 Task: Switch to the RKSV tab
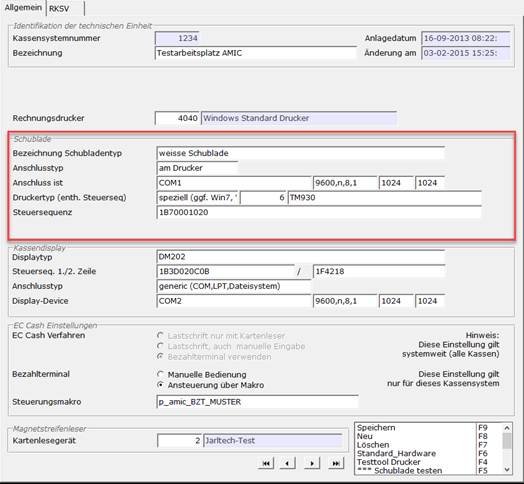65,8
